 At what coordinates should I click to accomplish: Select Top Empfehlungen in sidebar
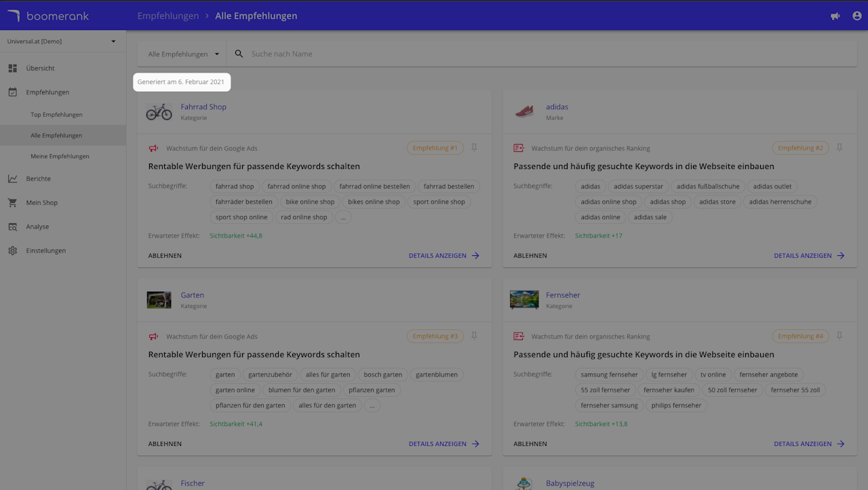pos(56,115)
